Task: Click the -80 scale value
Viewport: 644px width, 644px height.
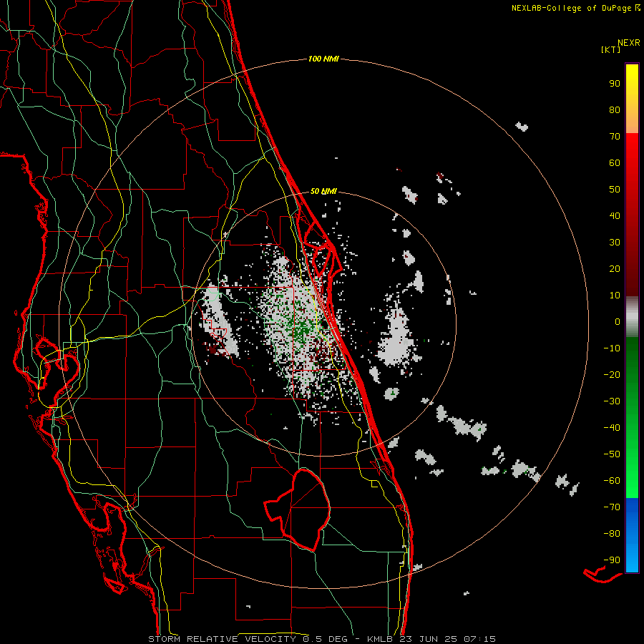Action: (x=612, y=534)
